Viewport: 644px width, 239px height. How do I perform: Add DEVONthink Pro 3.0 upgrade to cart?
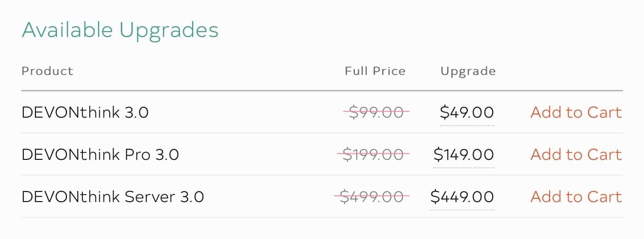(x=576, y=155)
